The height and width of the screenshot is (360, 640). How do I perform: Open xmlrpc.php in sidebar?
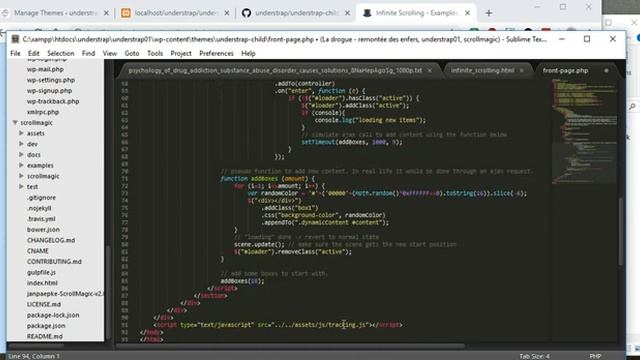[x=43, y=112]
